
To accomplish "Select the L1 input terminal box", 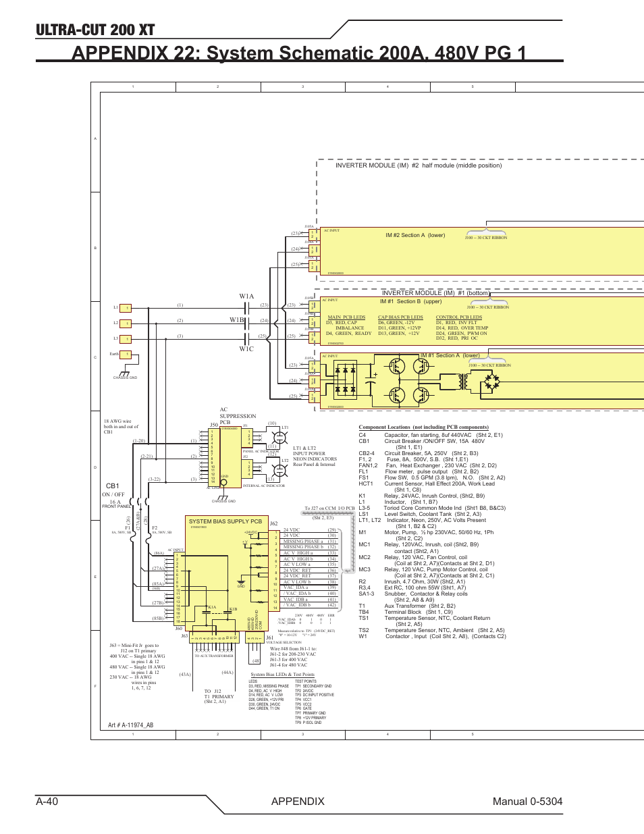I will point(126,308).
